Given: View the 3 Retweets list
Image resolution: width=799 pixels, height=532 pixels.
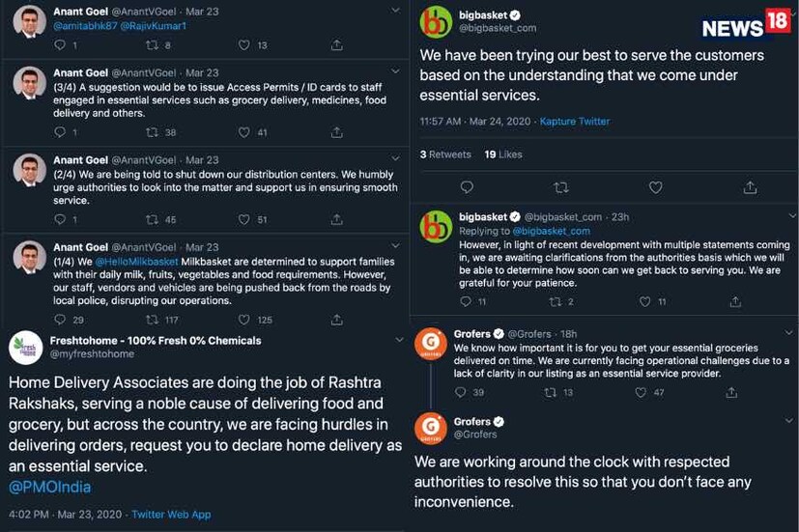Looking at the screenshot, I should tap(445, 154).
